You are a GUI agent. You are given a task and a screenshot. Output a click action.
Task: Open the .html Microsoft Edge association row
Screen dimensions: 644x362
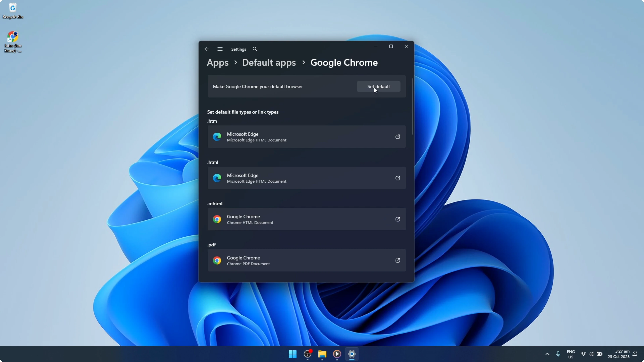[x=306, y=178]
